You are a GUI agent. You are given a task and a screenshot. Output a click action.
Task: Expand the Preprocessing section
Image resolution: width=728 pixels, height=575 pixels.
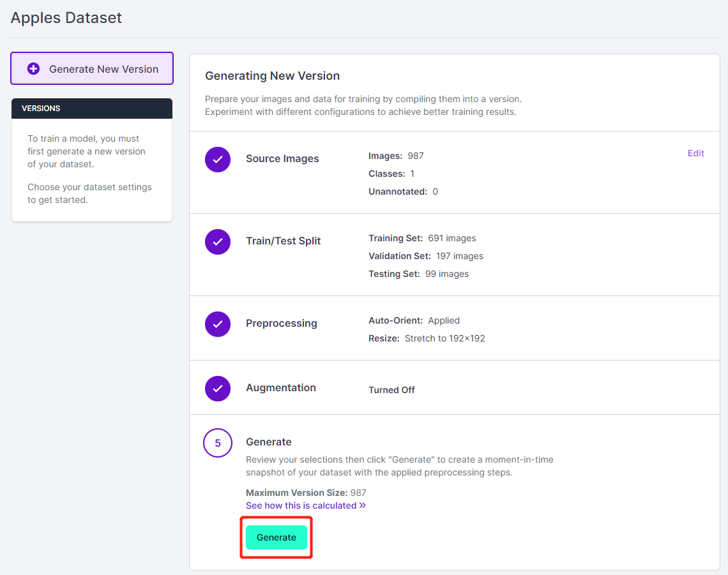(x=281, y=324)
